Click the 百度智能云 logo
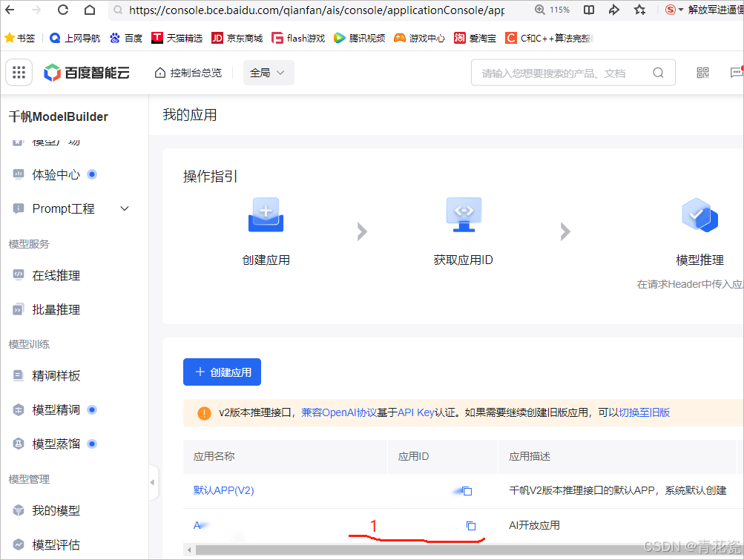744x560 pixels. click(x=87, y=73)
